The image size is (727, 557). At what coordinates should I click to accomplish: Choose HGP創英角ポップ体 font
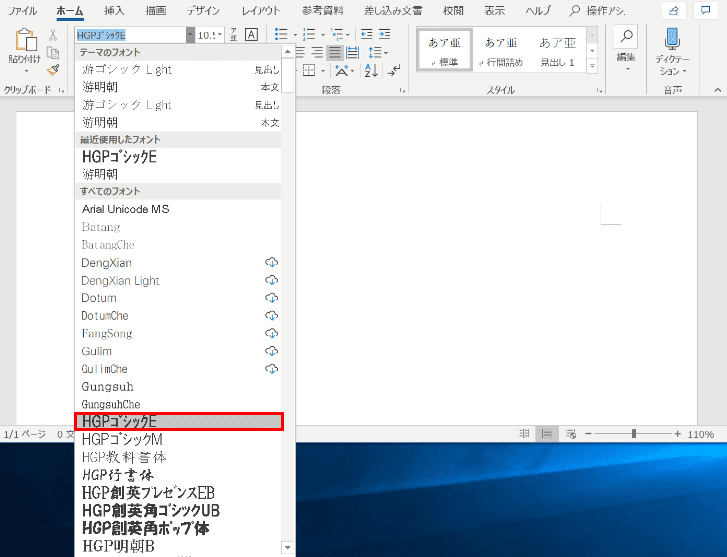pos(178,528)
